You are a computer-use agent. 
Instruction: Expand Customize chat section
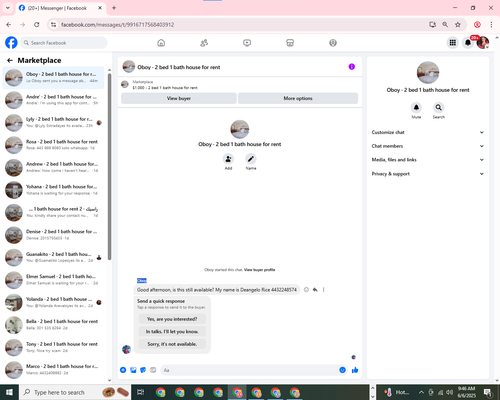(428, 132)
